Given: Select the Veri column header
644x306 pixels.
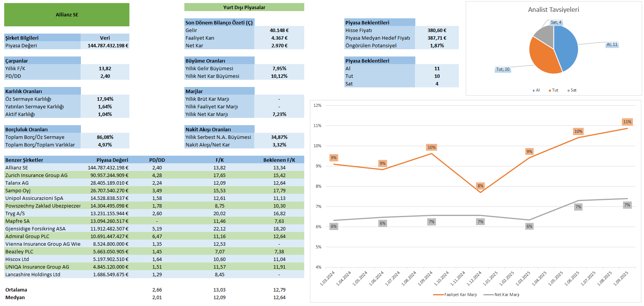Looking at the screenshot, I should (105, 38).
